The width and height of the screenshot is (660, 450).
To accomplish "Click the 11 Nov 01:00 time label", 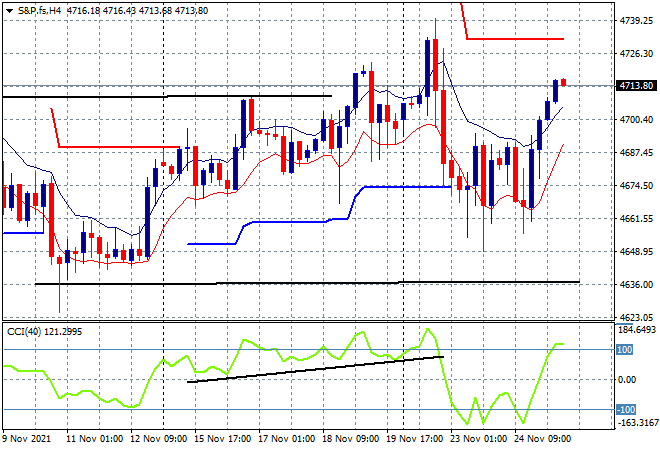I will point(95,439).
